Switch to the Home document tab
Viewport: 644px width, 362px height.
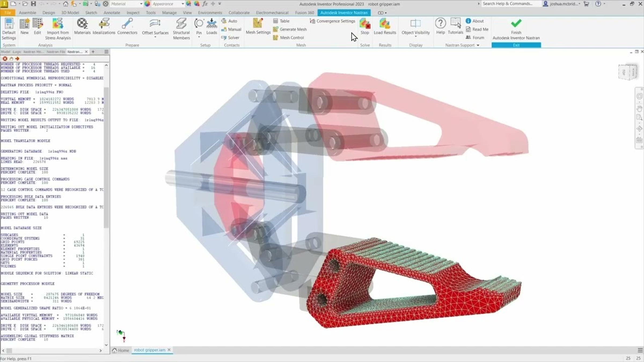pyautogui.click(x=121, y=350)
